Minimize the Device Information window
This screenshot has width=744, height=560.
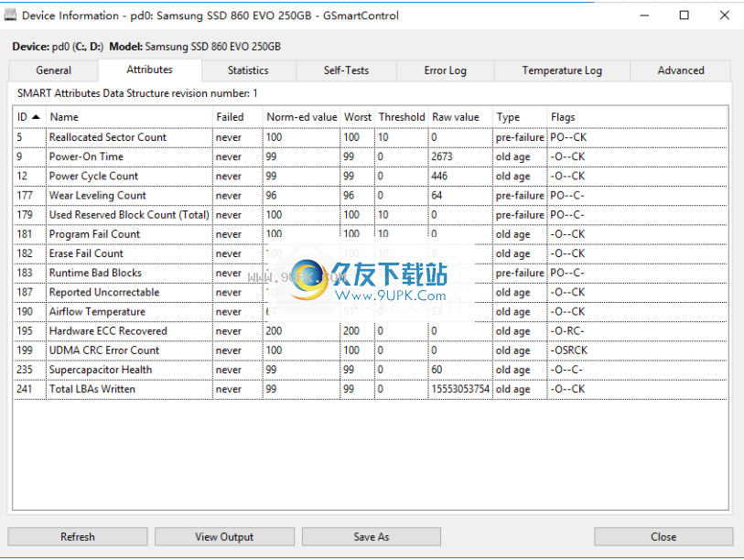pos(644,16)
